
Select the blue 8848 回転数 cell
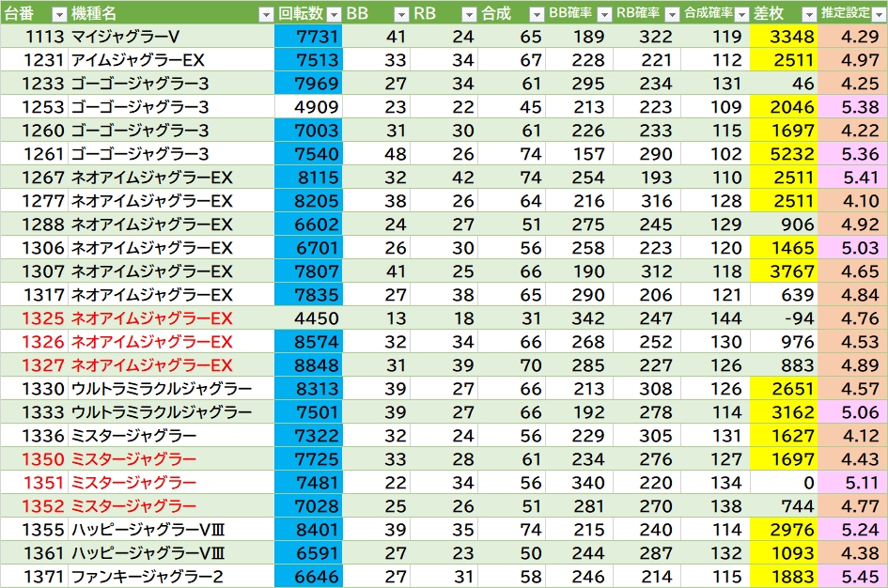308,365
